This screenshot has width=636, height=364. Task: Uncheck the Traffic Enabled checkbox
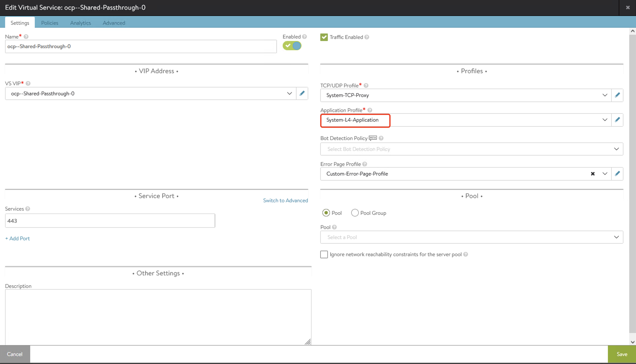[x=324, y=37]
